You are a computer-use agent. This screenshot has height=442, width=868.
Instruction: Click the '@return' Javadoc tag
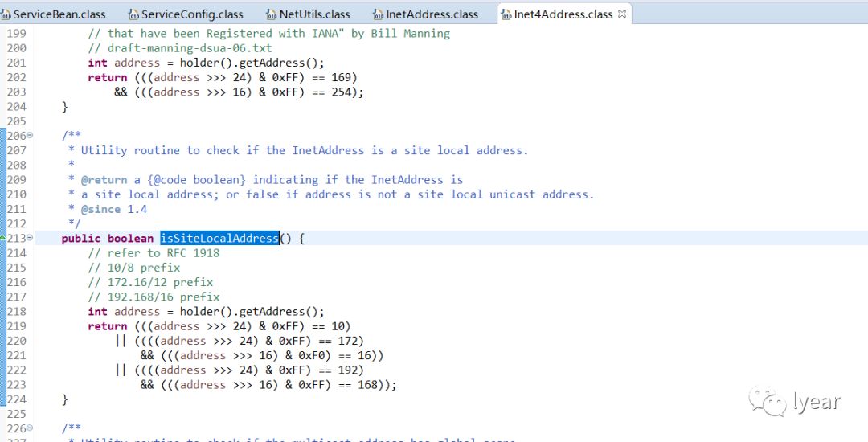click(x=104, y=180)
